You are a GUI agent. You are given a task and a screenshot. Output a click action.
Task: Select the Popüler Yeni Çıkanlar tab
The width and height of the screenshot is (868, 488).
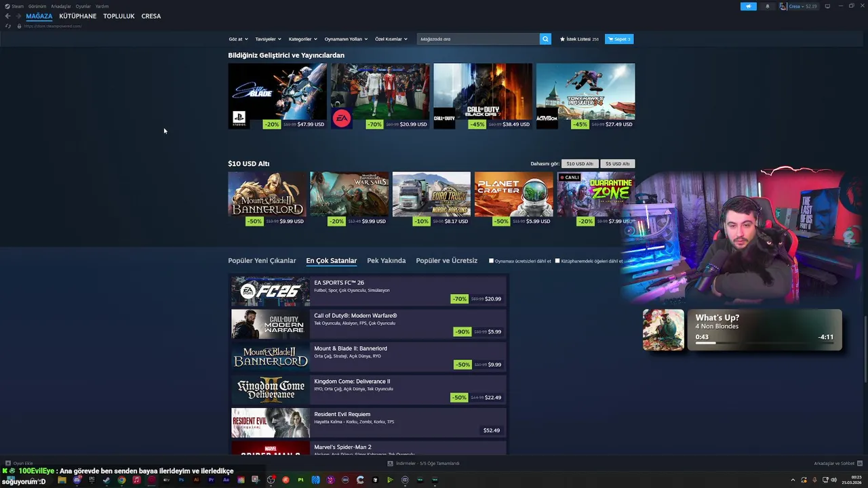coord(262,260)
